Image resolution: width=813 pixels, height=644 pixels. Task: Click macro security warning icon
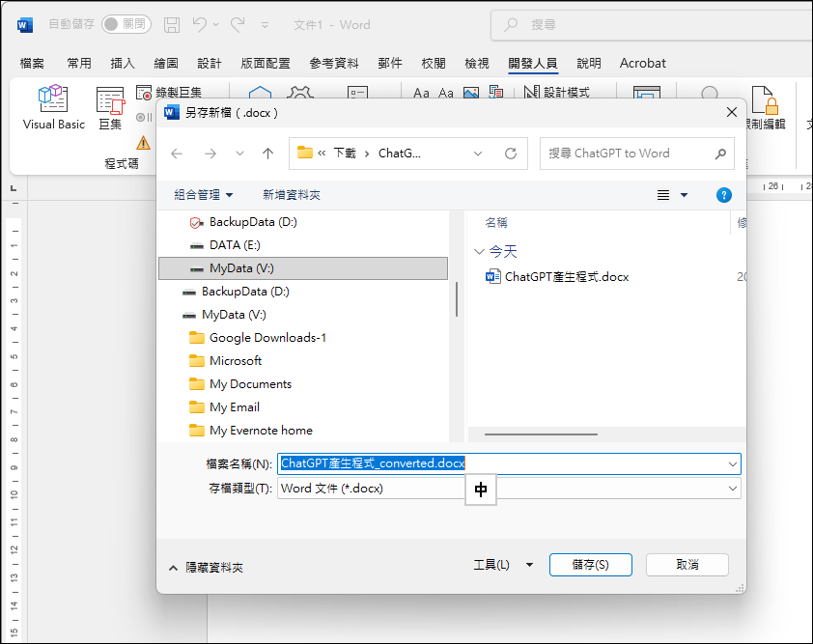pyautogui.click(x=144, y=143)
